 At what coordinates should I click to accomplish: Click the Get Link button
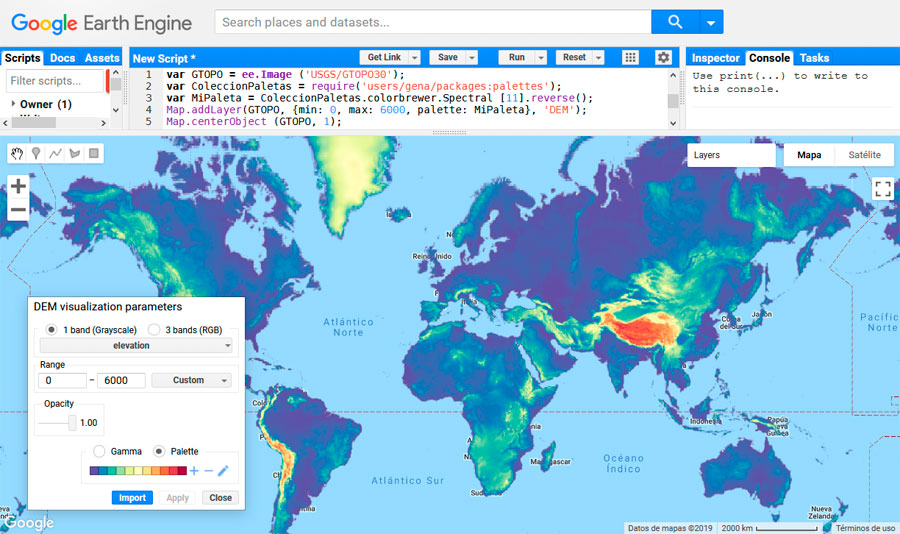coord(384,57)
